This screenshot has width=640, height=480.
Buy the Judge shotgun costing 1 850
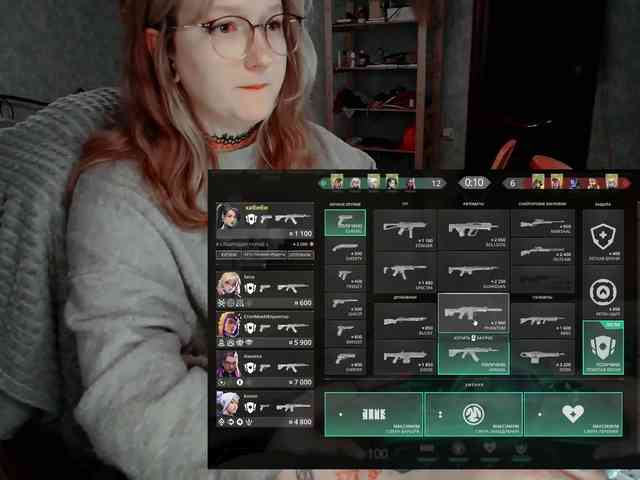coord(405,357)
